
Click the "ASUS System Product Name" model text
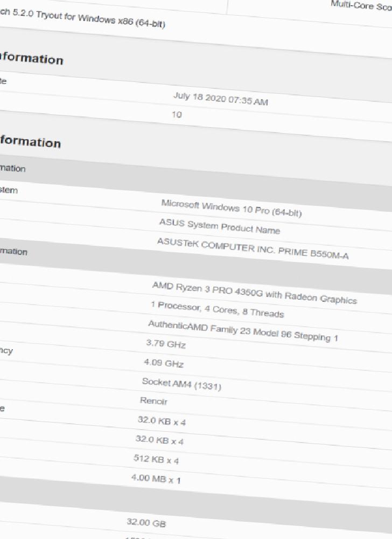point(220,226)
